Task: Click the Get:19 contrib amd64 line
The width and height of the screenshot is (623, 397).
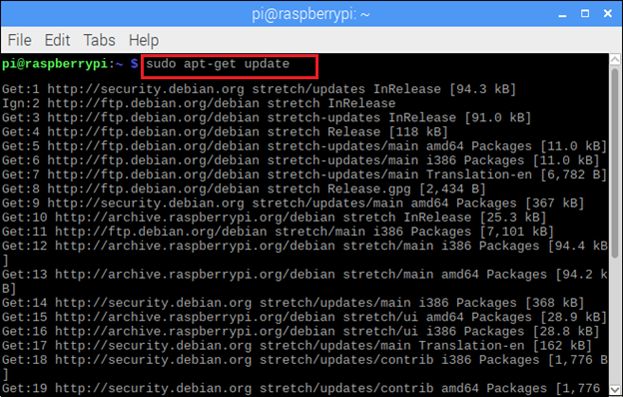Action: pos(301,388)
